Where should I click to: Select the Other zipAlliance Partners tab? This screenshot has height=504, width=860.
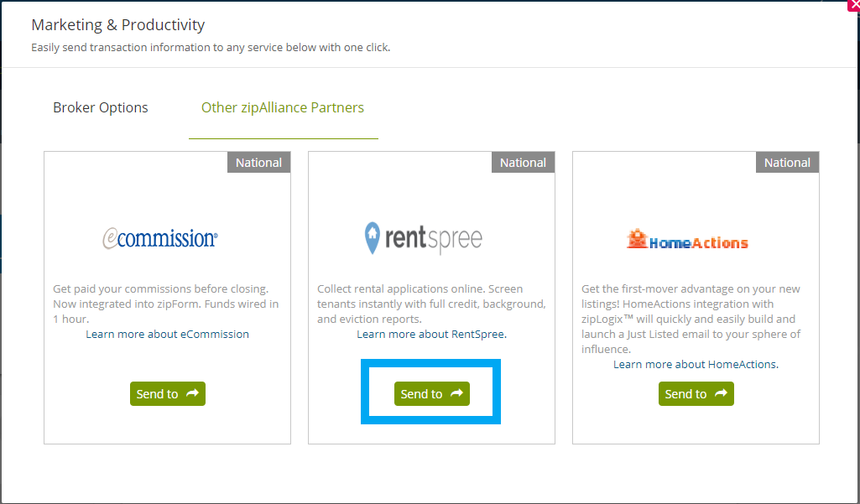283,107
